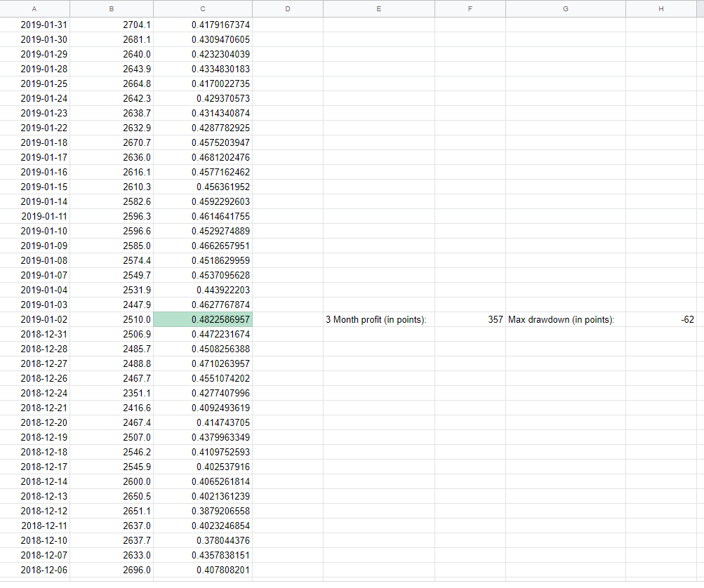Click the price cell 2637.0
Image resolution: width=704 pixels, height=588 pixels.
pos(112,526)
